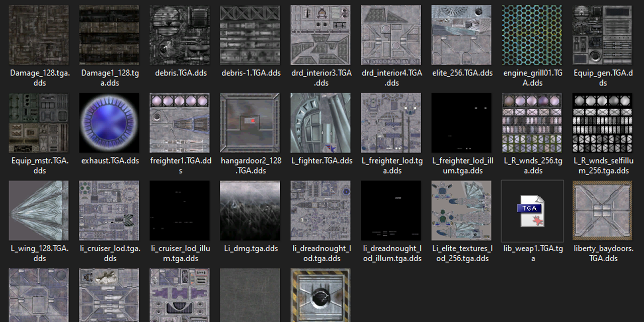The width and height of the screenshot is (644, 322).
Task: Select the L_wing_128.TGA.dds file
Action: (x=39, y=210)
